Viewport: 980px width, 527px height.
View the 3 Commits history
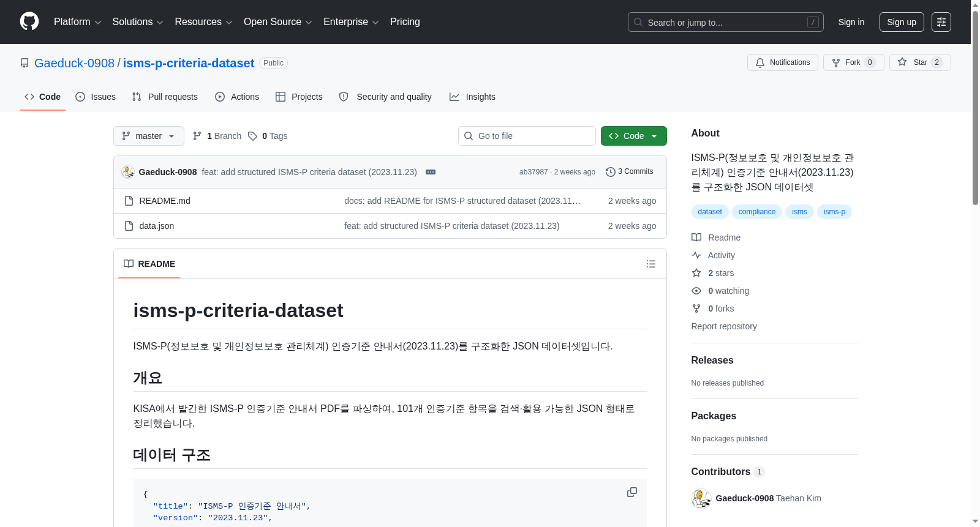click(x=630, y=171)
